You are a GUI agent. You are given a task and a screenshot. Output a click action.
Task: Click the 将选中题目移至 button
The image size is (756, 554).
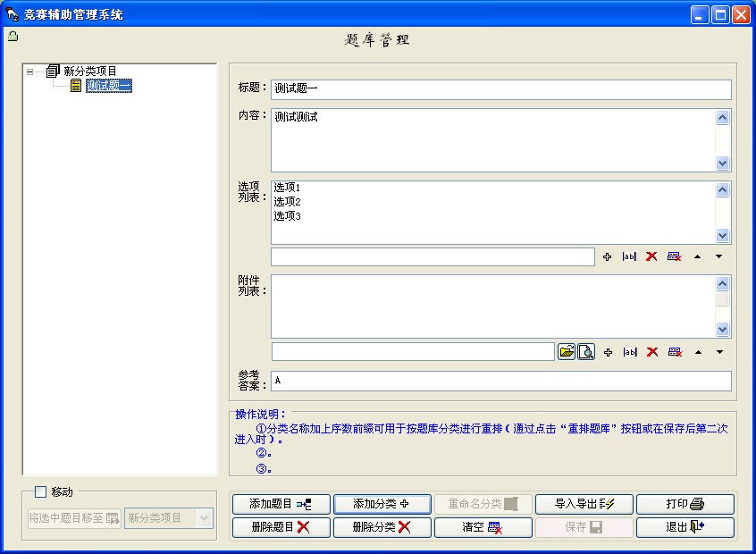[x=74, y=518]
